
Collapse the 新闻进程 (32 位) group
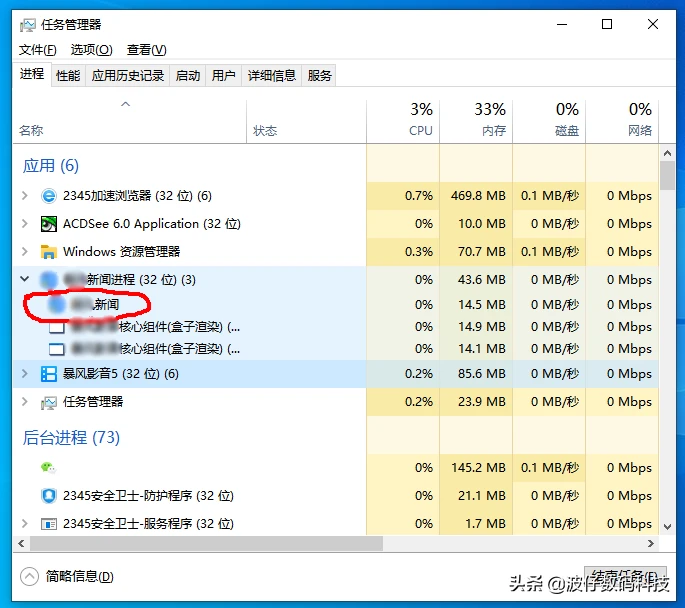point(25,279)
